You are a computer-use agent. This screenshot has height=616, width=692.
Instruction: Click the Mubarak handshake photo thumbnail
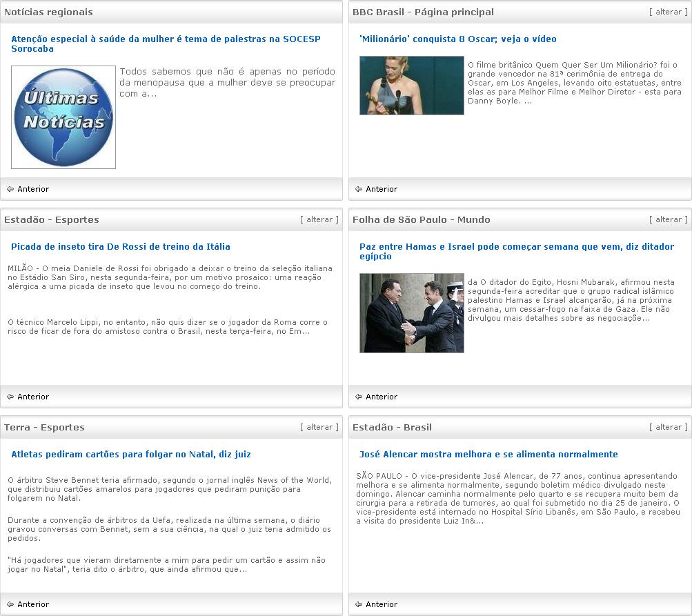411,312
